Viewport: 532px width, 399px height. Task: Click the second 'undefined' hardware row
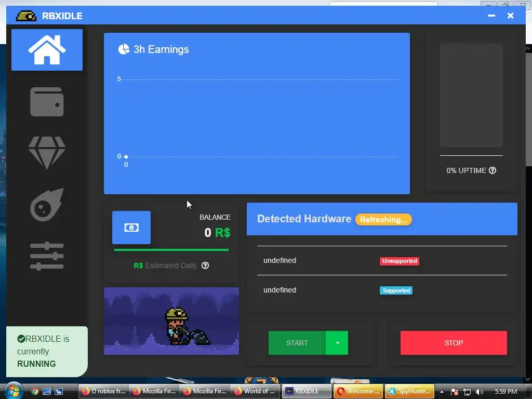tap(382, 290)
